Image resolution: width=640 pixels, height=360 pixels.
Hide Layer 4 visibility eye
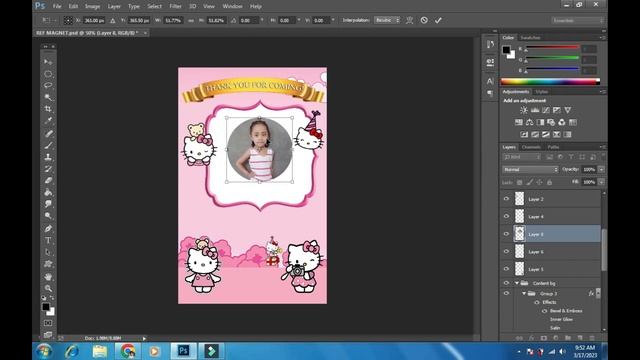coord(506,216)
